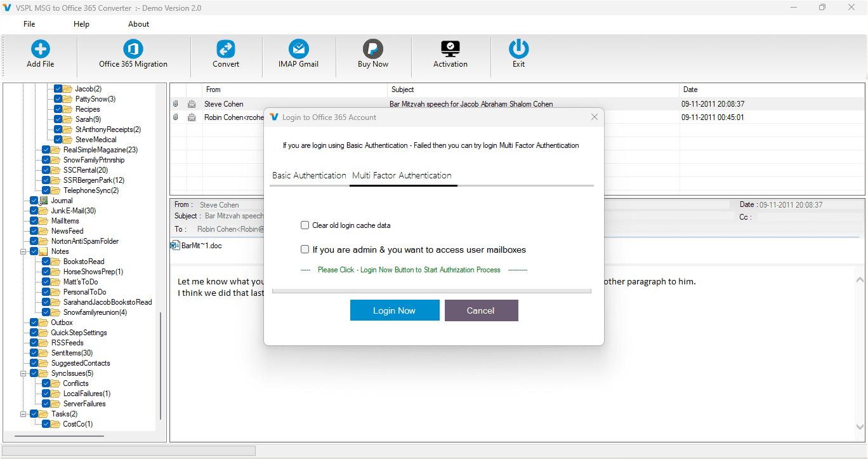Open IMAP Gmail option
Viewport: 868px width, 459px height.
pos(298,49)
